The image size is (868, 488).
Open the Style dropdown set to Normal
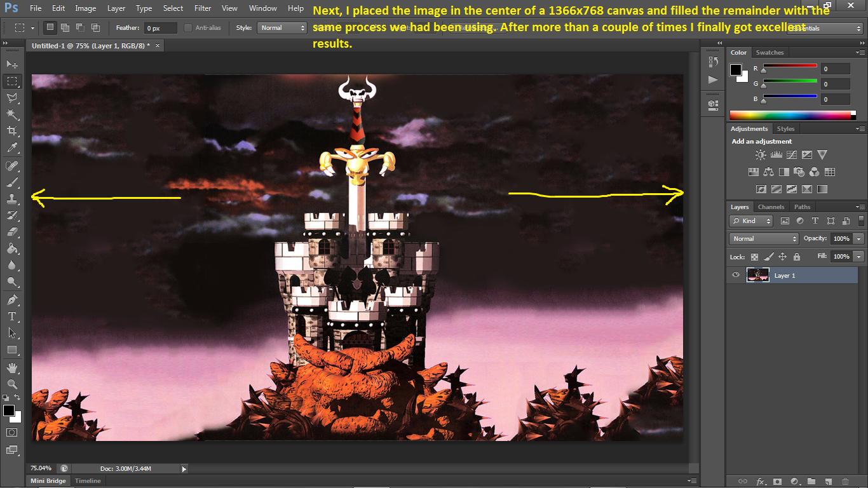[282, 28]
